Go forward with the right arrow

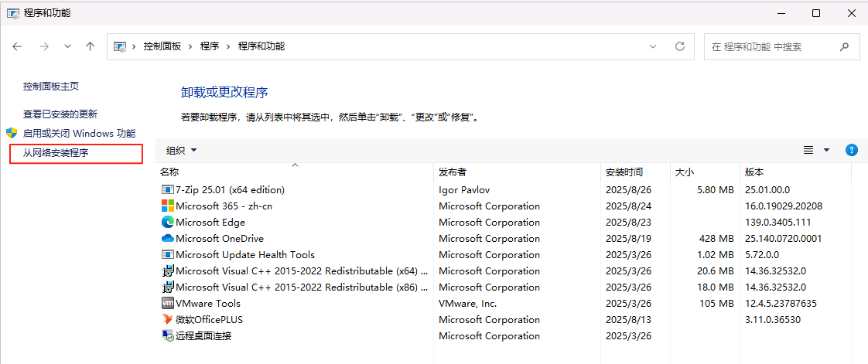point(44,46)
